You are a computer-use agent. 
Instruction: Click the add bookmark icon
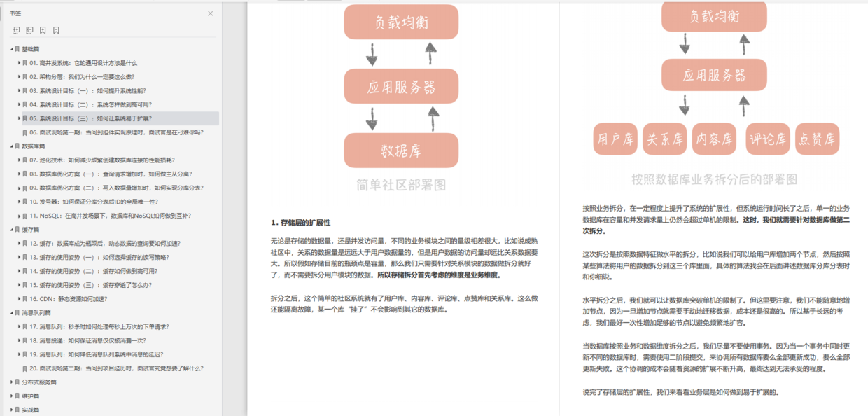point(43,30)
